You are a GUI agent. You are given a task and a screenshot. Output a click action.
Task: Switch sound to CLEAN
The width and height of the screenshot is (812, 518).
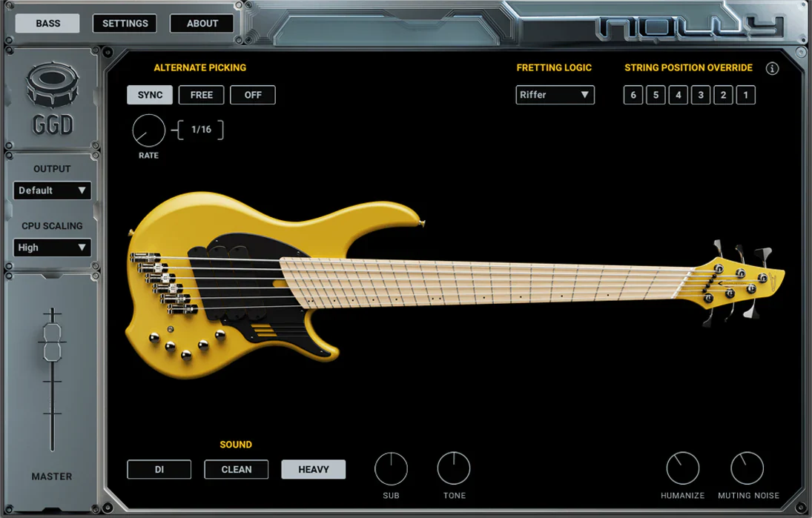pos(236,469)
